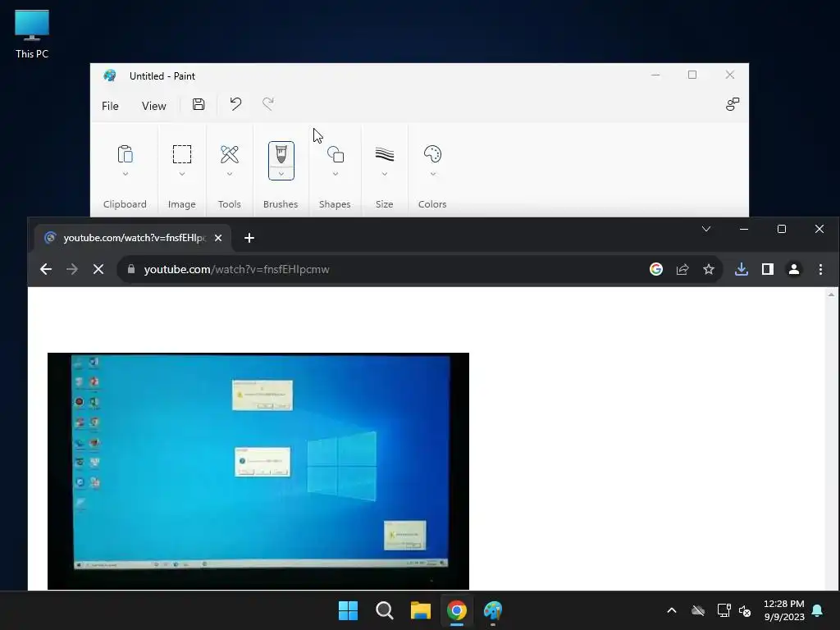
Task: Click the scrollbar up arrow in Chrome
Action: click(x=832, y=294)
